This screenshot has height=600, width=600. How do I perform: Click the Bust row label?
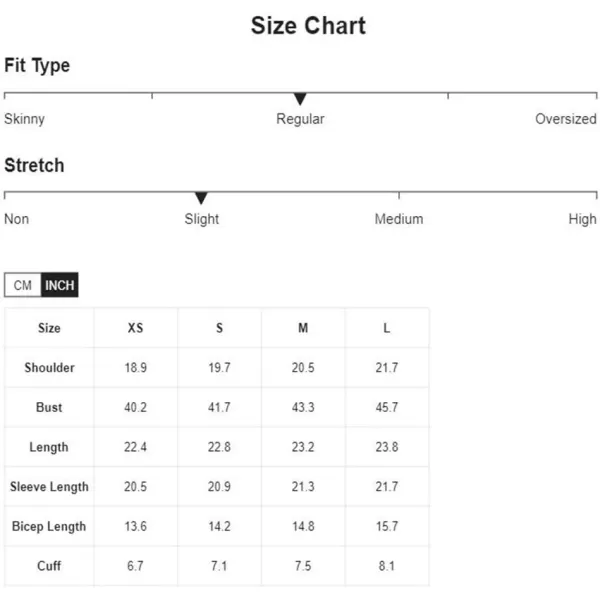(x=49, y=407)
